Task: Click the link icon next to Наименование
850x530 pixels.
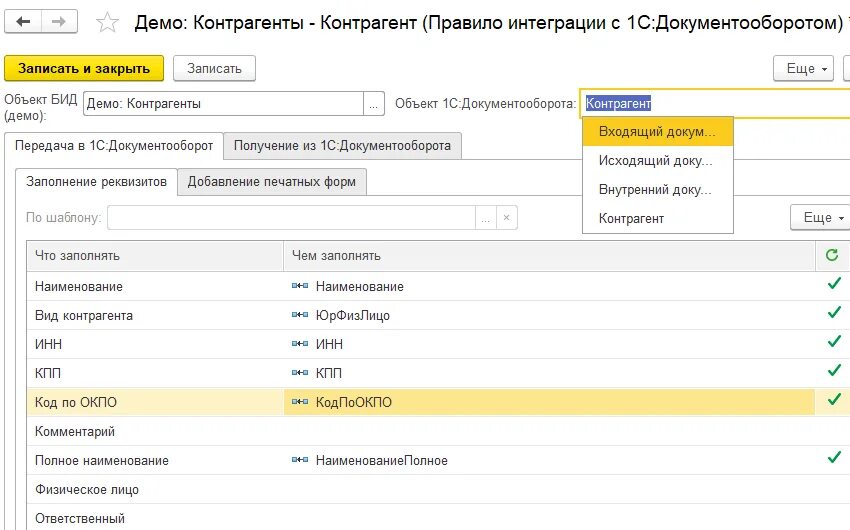Action: click(300, 286)
